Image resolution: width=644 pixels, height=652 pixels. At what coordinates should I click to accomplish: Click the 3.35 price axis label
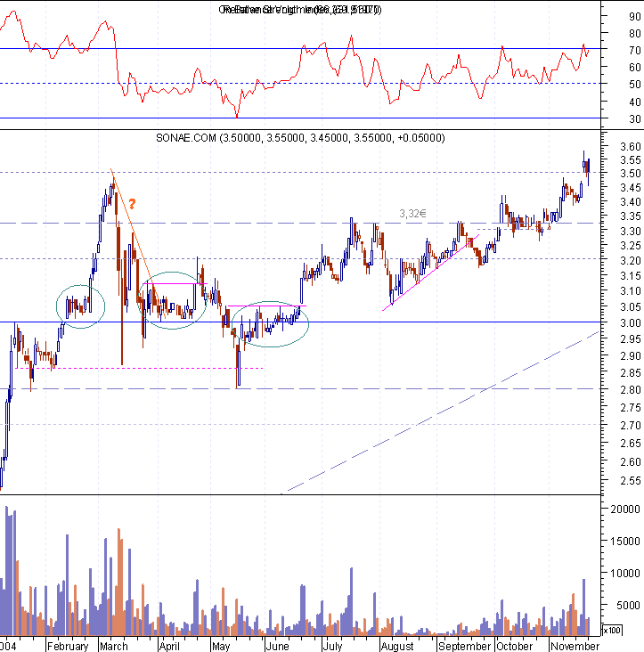pos(631,216)
